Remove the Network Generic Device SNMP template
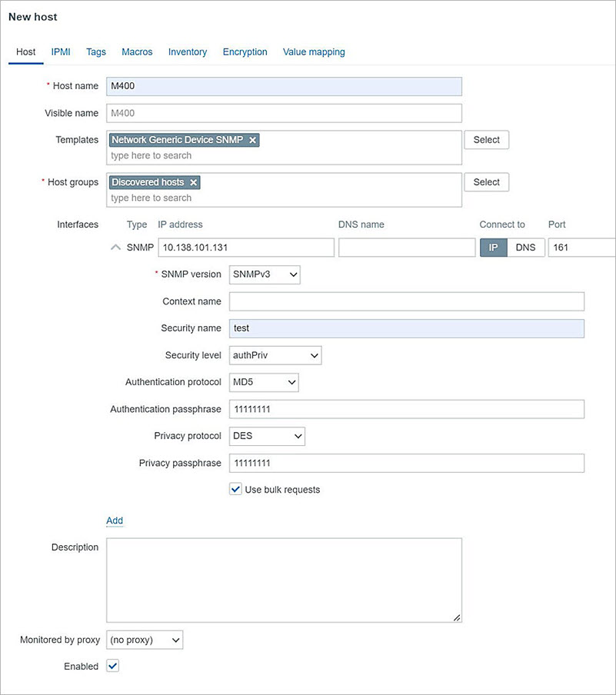This screenshot has width=616, height=695. point(251,140)
